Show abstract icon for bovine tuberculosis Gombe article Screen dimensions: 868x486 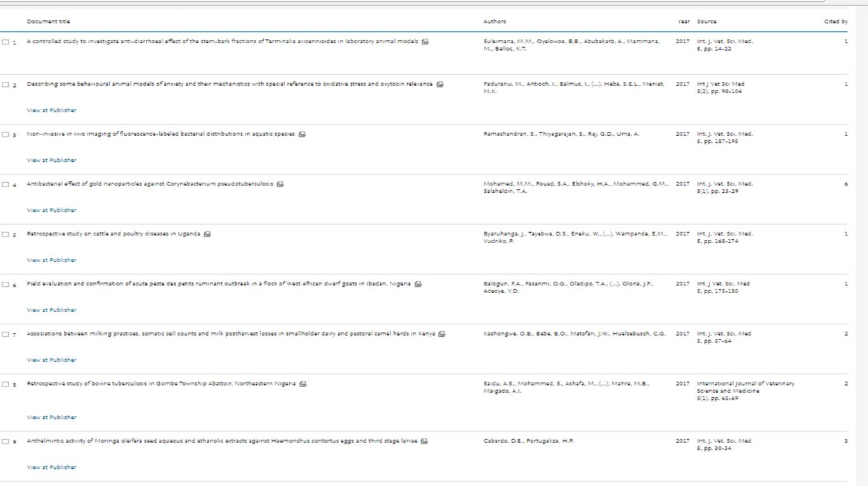[303, 384]
